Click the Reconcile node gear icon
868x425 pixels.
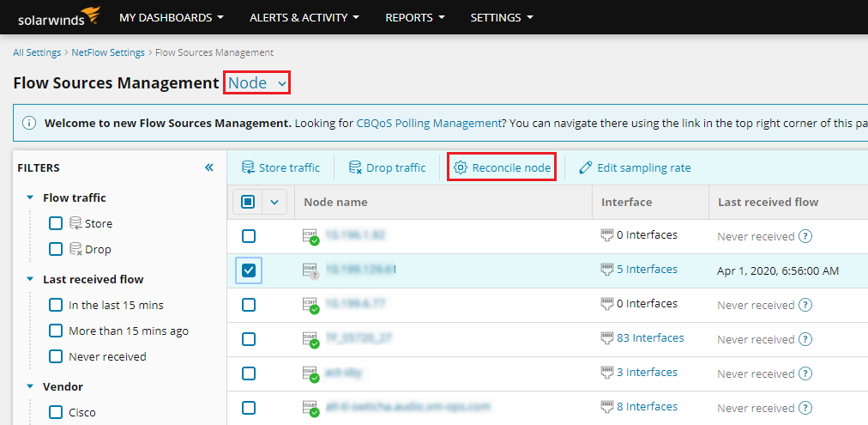(x=461, y=167)
